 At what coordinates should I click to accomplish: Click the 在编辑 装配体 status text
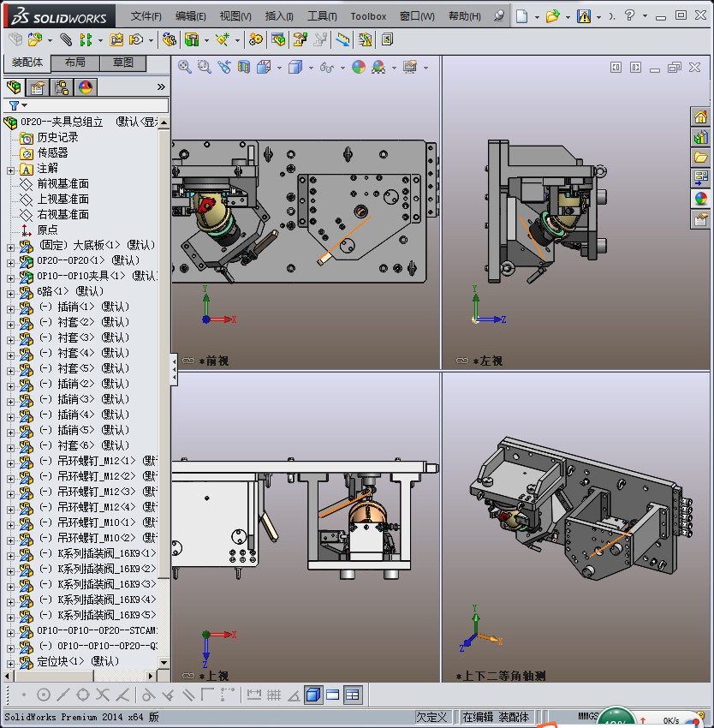[496, 718]
